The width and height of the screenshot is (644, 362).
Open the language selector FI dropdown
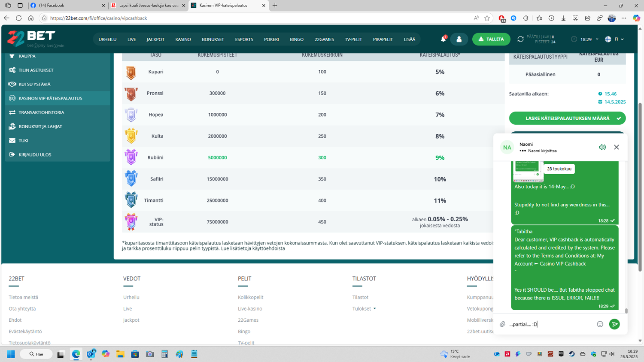614,39
